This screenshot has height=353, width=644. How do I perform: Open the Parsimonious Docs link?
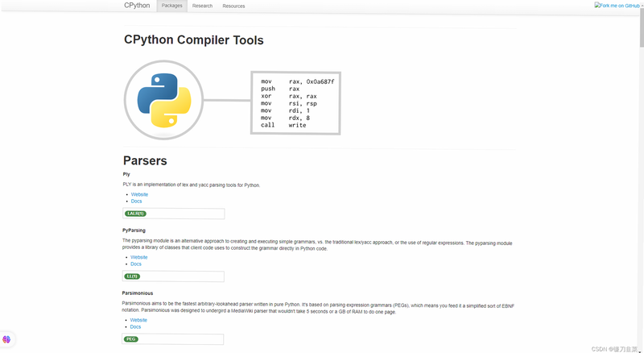(x=135, y=326)
